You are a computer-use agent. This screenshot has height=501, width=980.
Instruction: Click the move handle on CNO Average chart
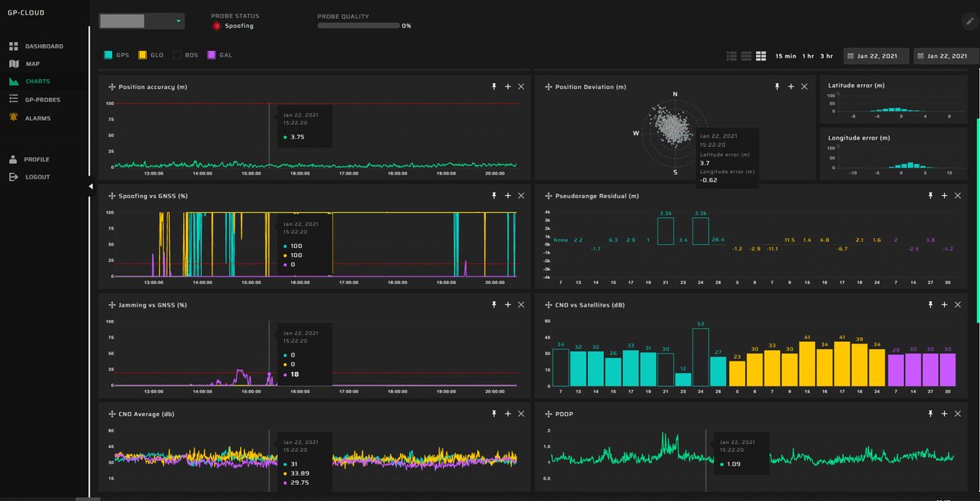[111, 414]
